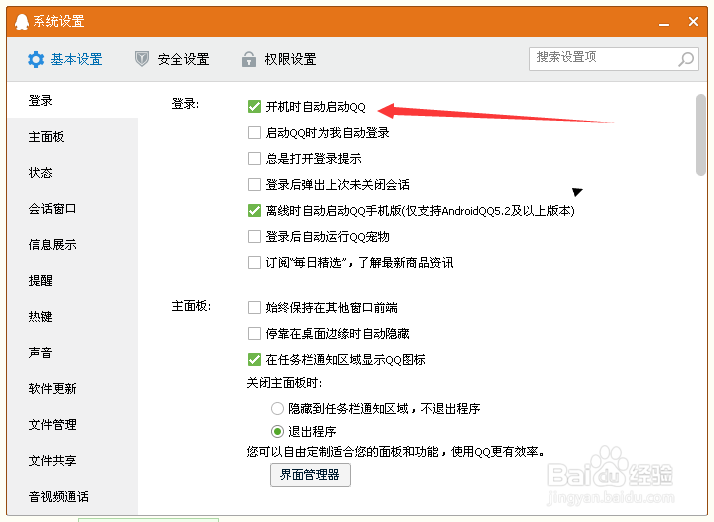Check 登录后弹出上次未关闭会话

pyautogui.click(x=254, y=184)
